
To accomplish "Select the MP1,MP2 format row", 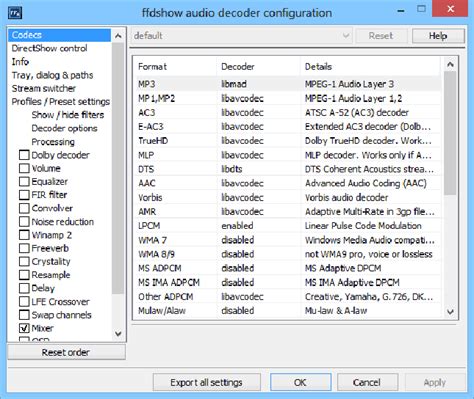I will (288, 98).
